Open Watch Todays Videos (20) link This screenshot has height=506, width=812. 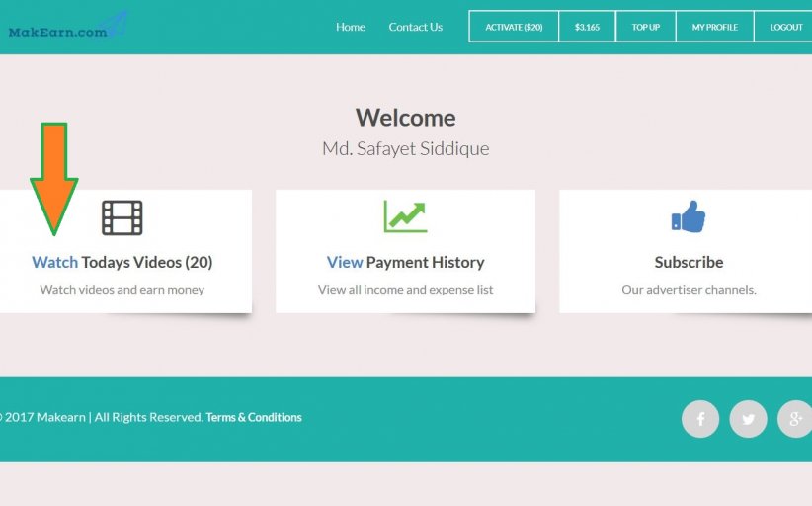(122, 263)
